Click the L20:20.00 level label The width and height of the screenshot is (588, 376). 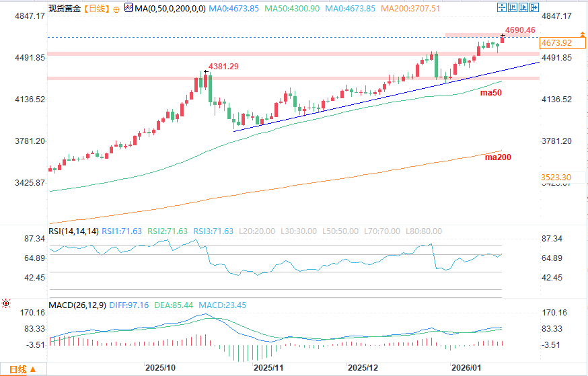257,231
